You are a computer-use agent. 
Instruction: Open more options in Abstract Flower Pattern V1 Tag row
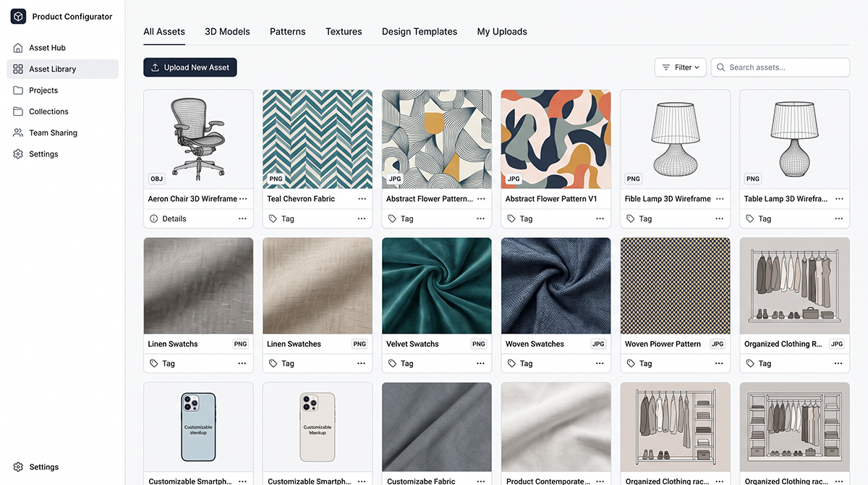click(x=600, y=219)
